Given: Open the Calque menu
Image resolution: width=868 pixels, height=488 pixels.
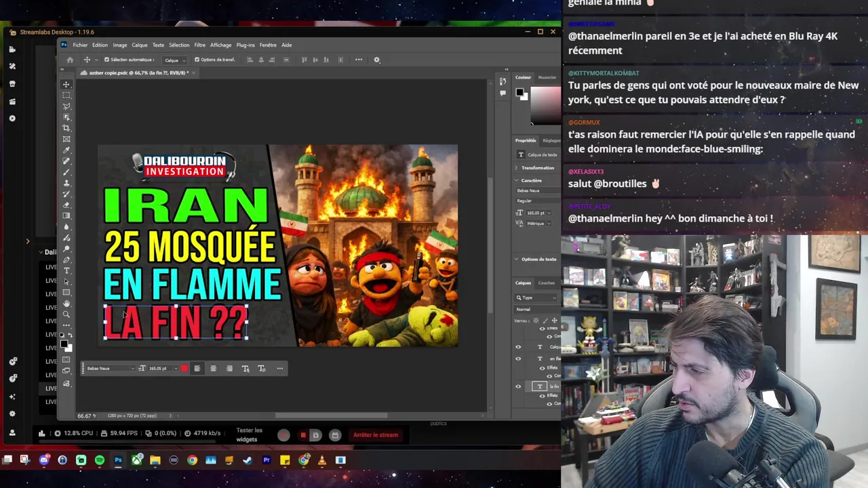Looking at the screenshot, I should coord(140,45).
